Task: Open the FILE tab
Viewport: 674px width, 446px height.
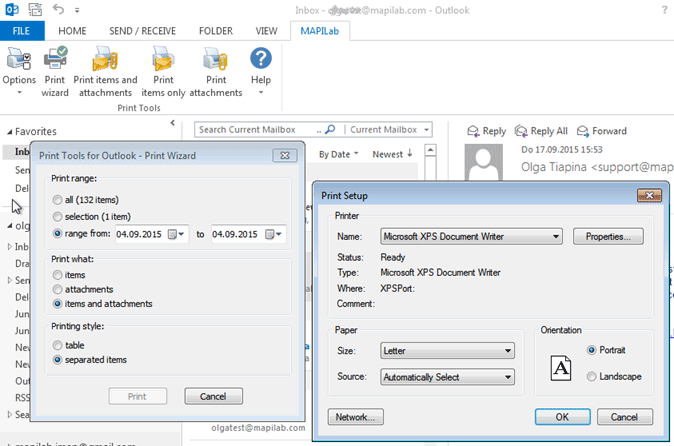Action: click(x=21, y=31)
